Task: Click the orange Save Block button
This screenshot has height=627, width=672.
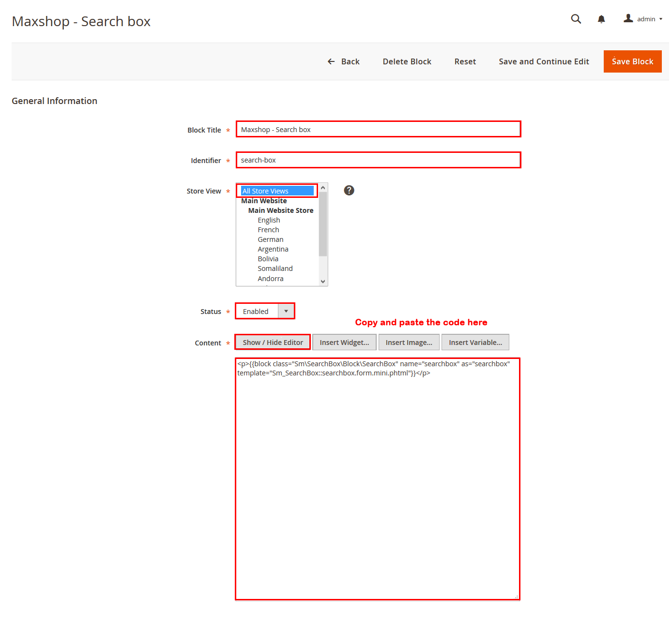Action: coord(632,61)
